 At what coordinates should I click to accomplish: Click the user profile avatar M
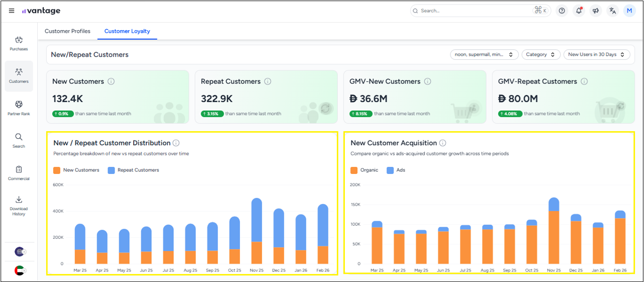629,11
